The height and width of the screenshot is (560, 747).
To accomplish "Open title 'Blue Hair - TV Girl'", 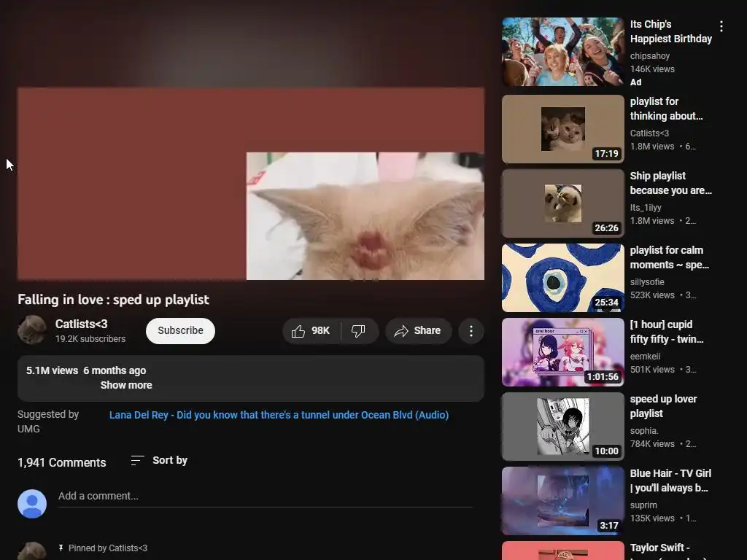I will tap(670, 481).
